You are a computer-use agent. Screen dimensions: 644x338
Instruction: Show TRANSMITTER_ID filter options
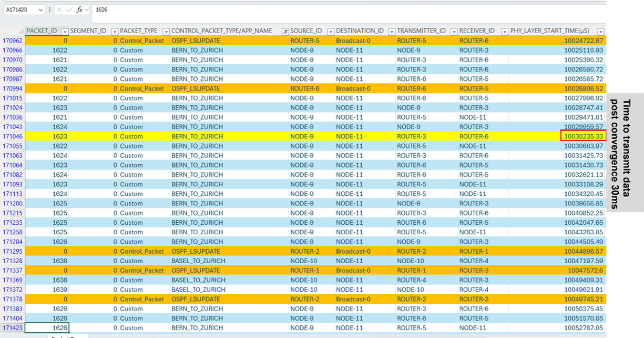pos(453,31)
